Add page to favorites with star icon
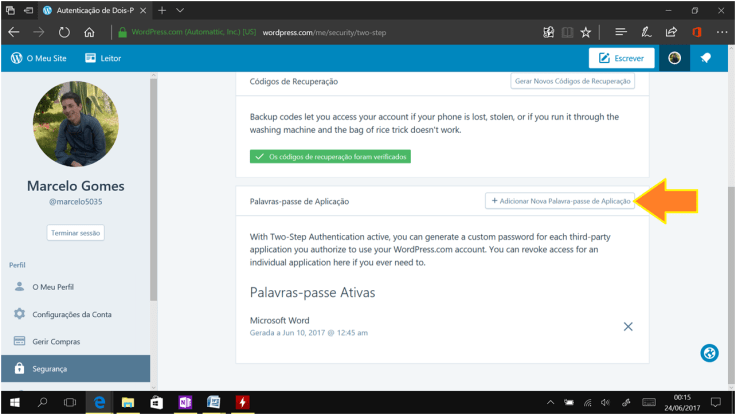This screenshot has width=736, height=415. [585, 31]
